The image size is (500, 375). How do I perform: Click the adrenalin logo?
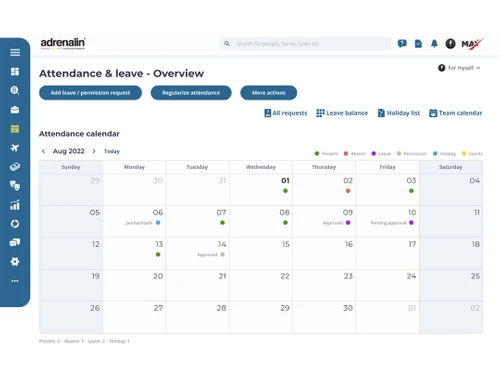point(63,43)
